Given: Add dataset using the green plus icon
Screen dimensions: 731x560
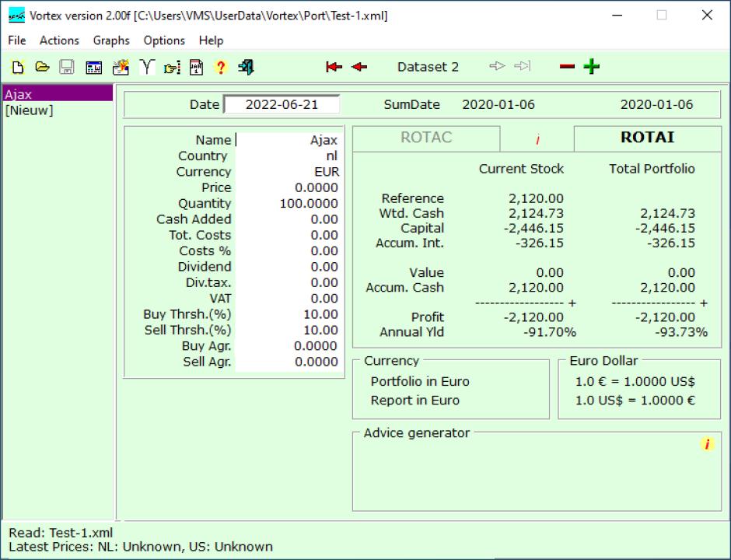Looking at the screenshot, I should [592, 67].
